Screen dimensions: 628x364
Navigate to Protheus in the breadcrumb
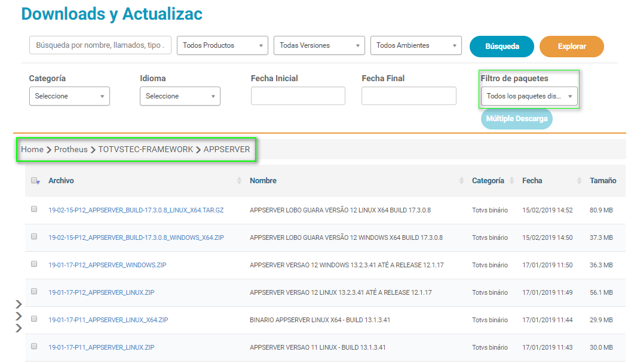71,149
